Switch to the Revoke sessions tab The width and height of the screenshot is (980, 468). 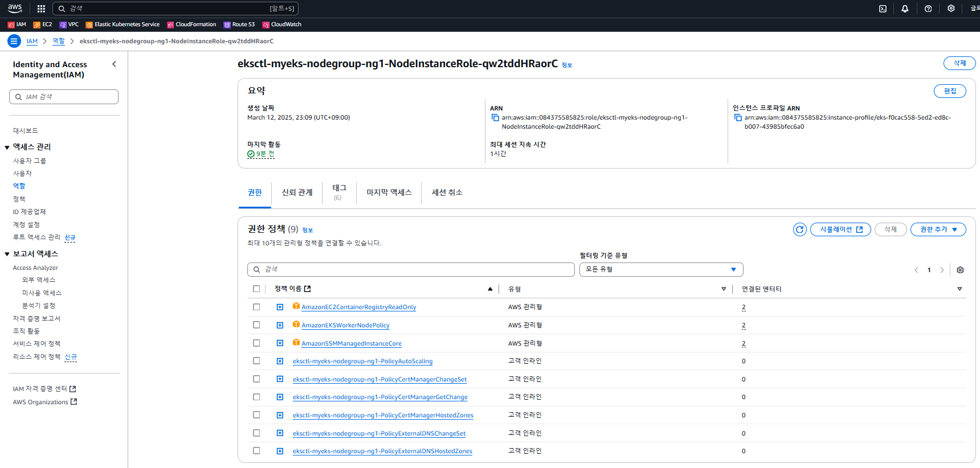click(447, 192)
